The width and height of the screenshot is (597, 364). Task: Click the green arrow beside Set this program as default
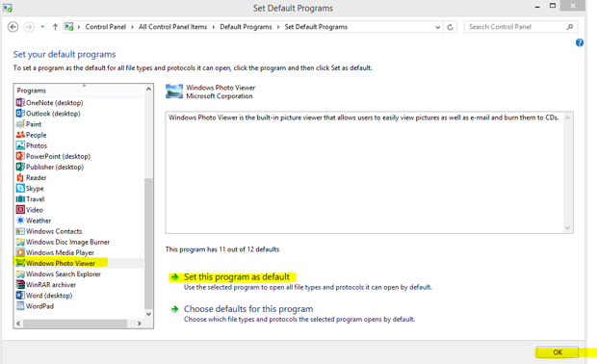coord(174,276)
